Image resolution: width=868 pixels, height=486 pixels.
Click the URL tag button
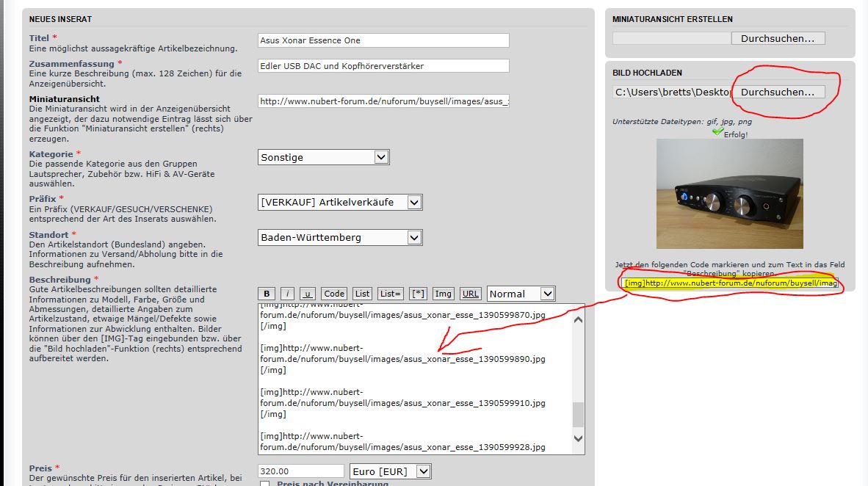(x=471, y=294)
